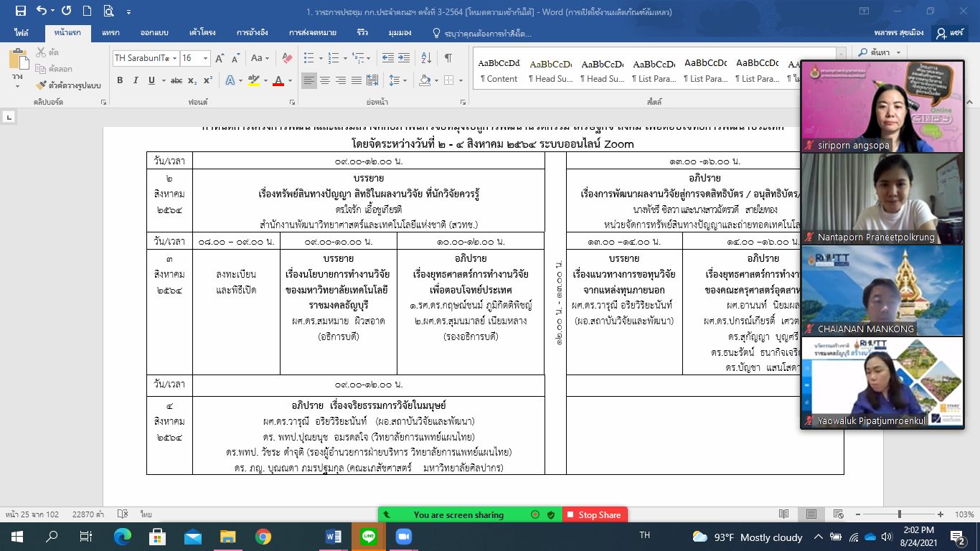Toggle paragraph marks display
The image size is (980, 551).
pos(448,58)
